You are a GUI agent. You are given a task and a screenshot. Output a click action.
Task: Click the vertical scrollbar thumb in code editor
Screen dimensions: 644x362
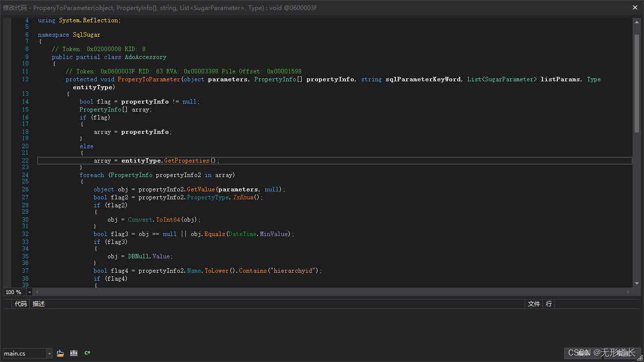coord(637,83)
